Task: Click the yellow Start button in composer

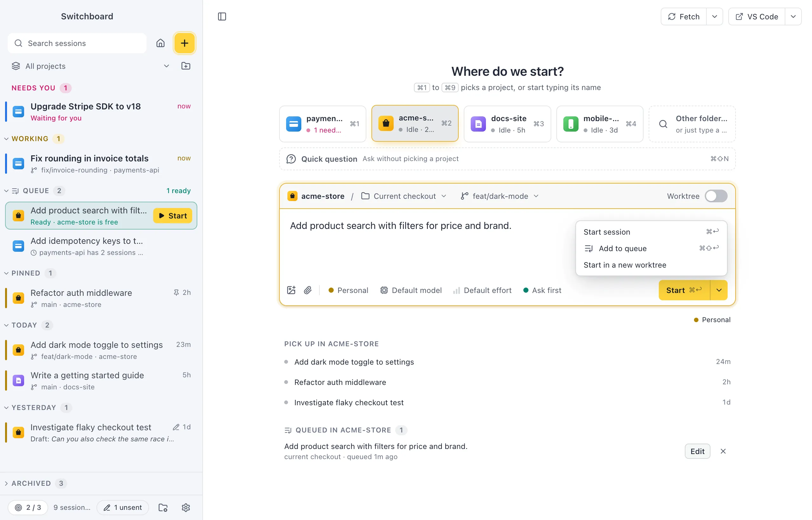Action: pyautogui.click(x=684, y=290)
